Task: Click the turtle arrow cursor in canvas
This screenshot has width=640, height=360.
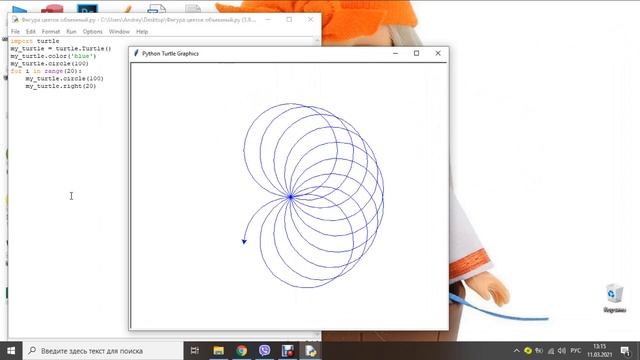Action: coord(244,242)
